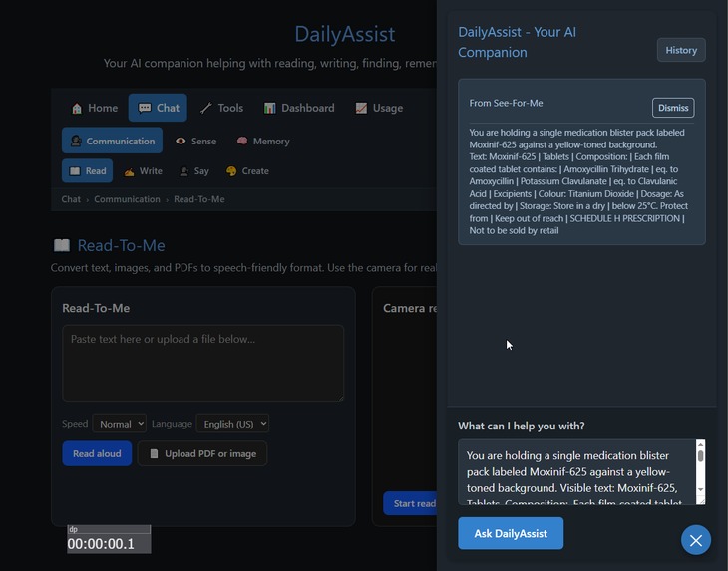Click the Communication person icon
This screenshot has width=728, height=571.
click(76, 142)
